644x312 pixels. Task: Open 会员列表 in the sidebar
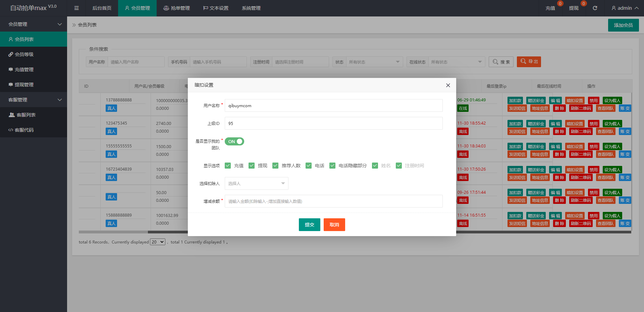[34, 39]
